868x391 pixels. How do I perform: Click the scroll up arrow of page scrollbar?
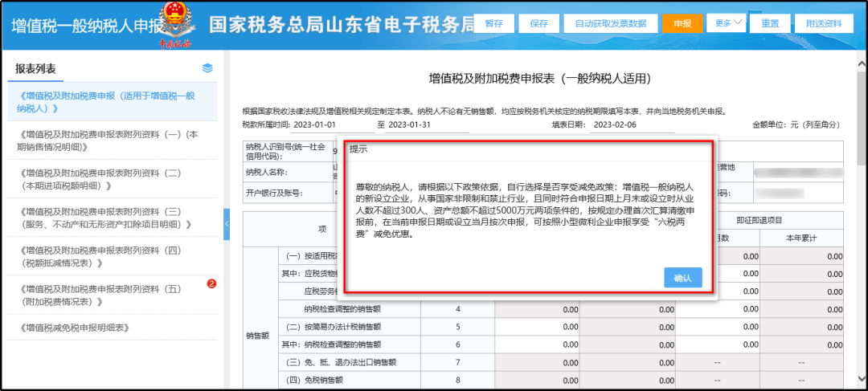[861, 65]
